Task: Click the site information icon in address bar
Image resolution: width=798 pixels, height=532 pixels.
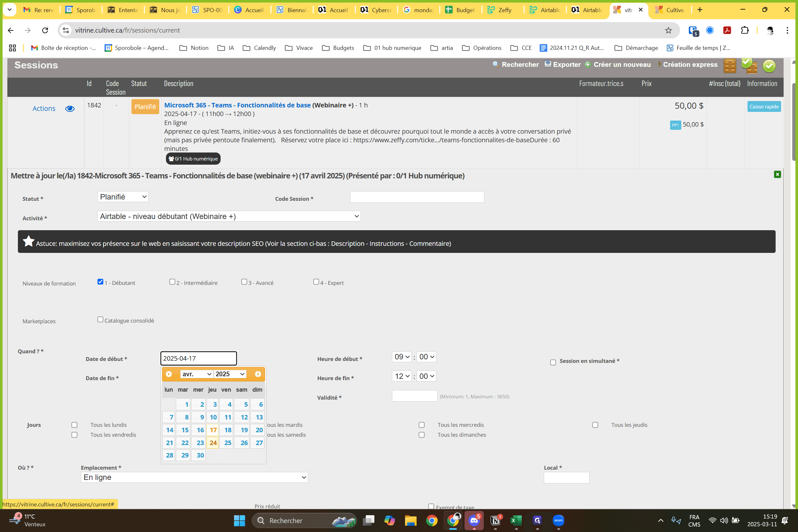Action: point(66,30)
